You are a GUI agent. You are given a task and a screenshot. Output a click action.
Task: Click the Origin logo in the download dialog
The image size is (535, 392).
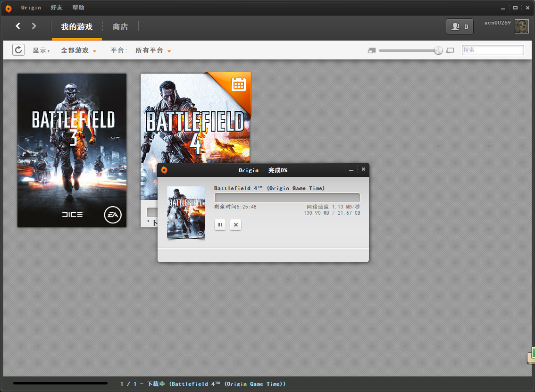coord(164,170)
